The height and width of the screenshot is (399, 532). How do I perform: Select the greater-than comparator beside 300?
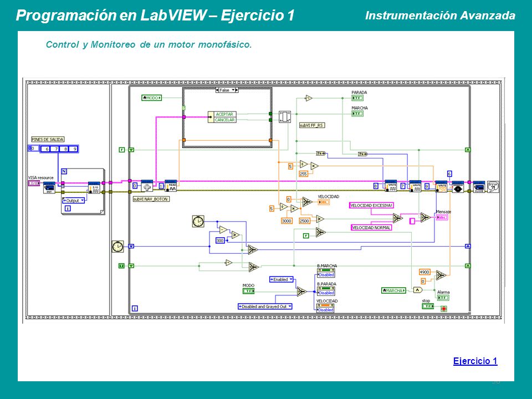point(235,235)
